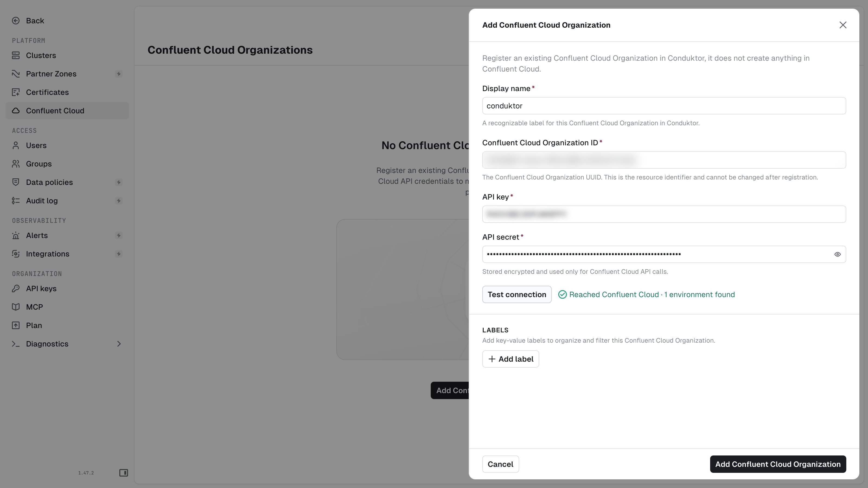Open Partner Zones in the sidebar

[67, 74]
